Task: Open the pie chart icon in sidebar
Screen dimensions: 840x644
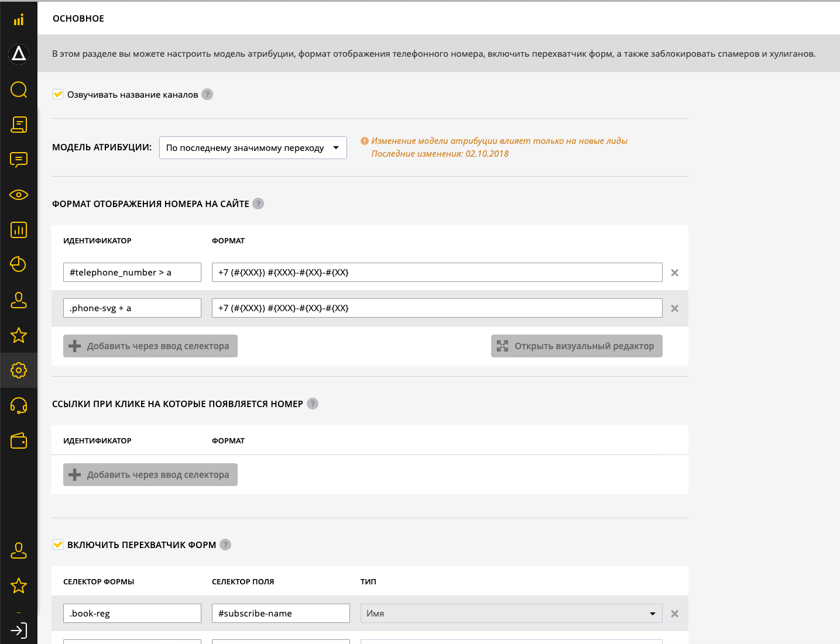Action: tap(19, 264)
